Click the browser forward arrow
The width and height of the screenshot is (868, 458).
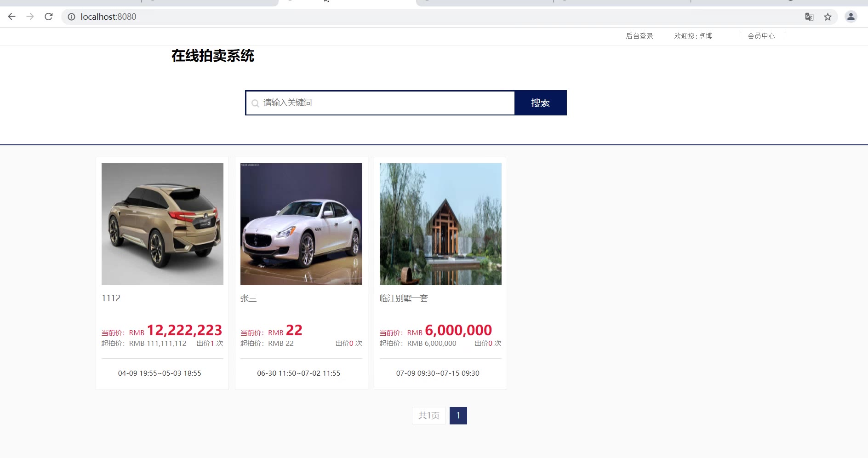click(x=30, y=17)
